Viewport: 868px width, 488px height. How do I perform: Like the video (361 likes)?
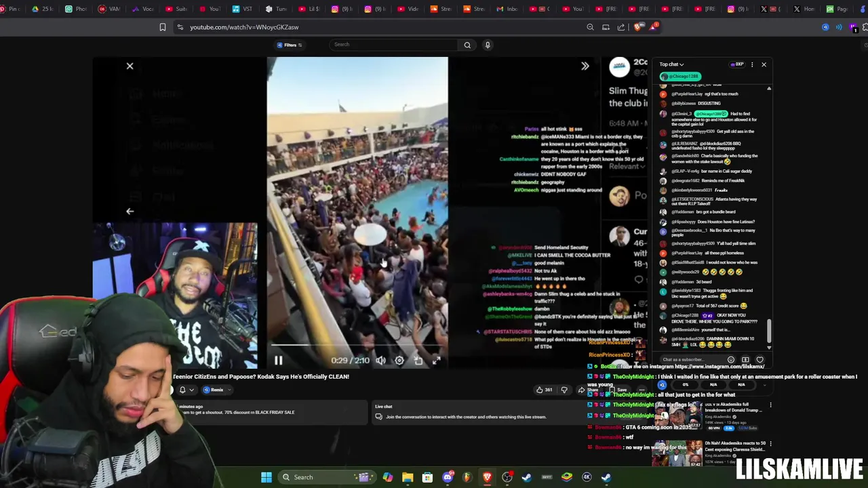pos(544,390)
